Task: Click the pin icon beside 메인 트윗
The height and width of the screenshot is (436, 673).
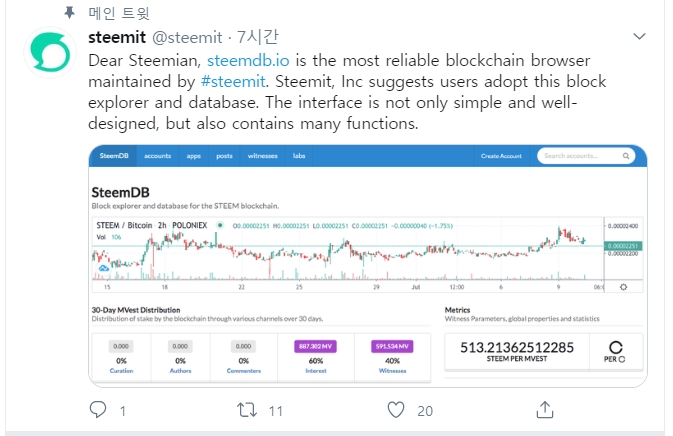Action: click(x=69, y=12)
